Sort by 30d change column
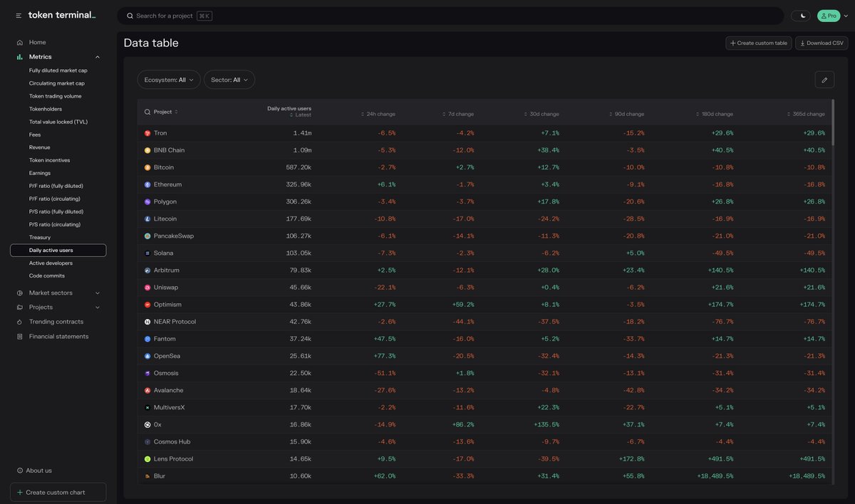855x504 pixels. [x=540, y=114]
